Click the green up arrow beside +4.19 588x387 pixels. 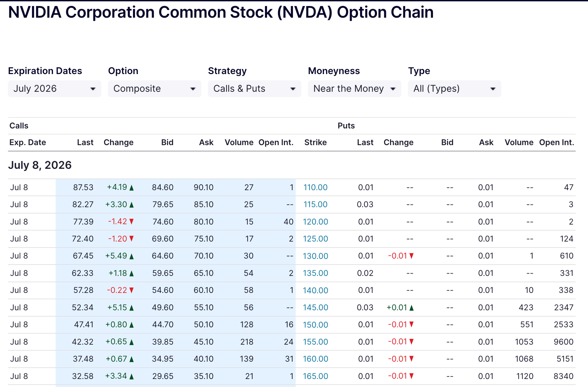pyautogui.click(x=132, y=188)
